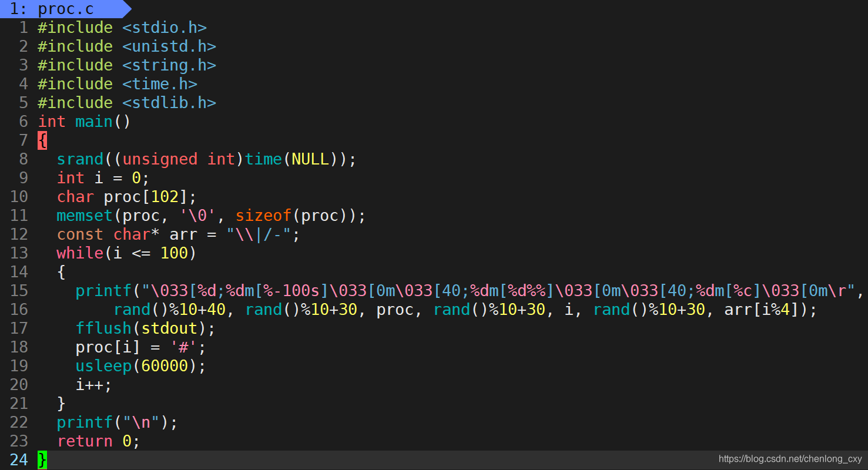The height and width of the screenshot is (470, 868).
Task: Click the '#include <string.h>' line
Action: tap(127, 65)
